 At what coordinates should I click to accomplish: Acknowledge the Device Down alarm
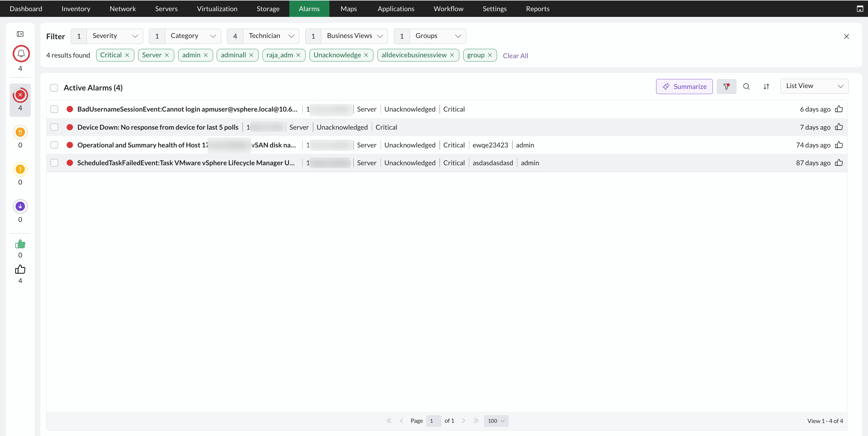point(839,127)
